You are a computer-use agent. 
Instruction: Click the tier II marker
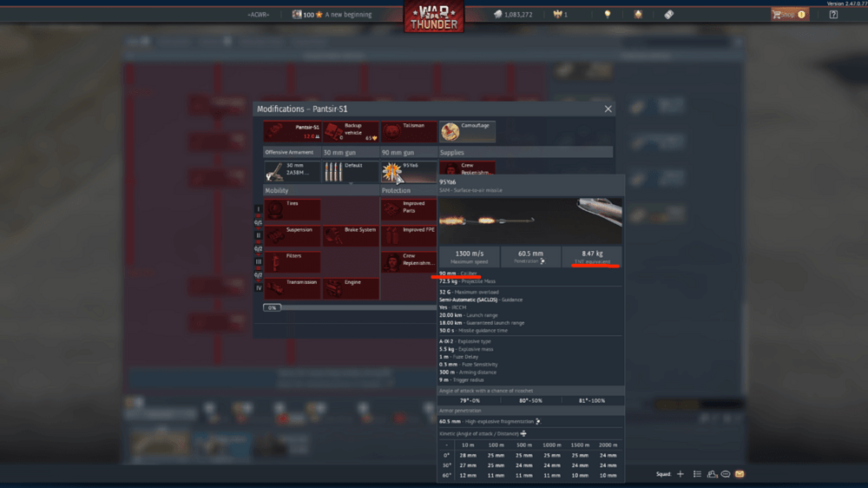258,235
